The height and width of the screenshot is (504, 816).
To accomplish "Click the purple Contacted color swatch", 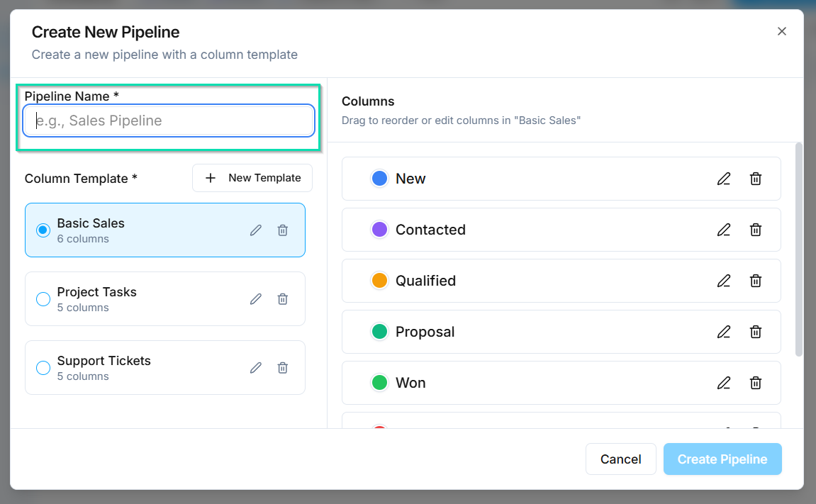I will coord(379,230).
